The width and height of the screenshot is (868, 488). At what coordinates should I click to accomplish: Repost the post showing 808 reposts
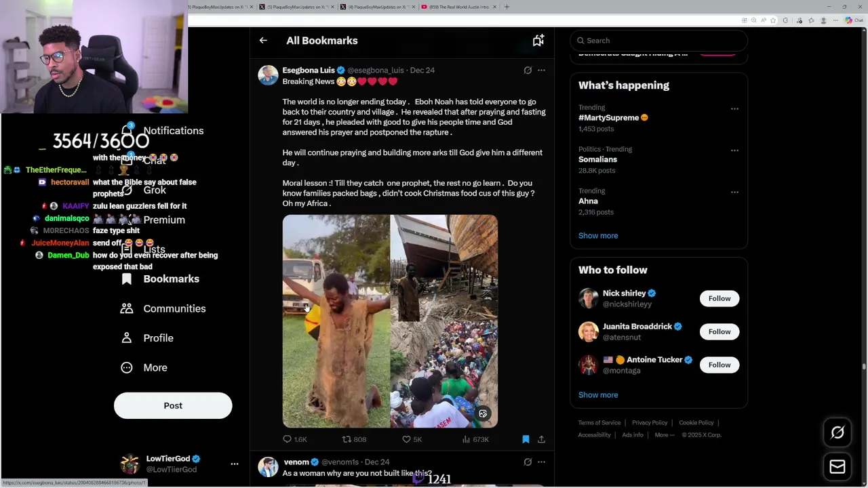click(x=354, y=439)
